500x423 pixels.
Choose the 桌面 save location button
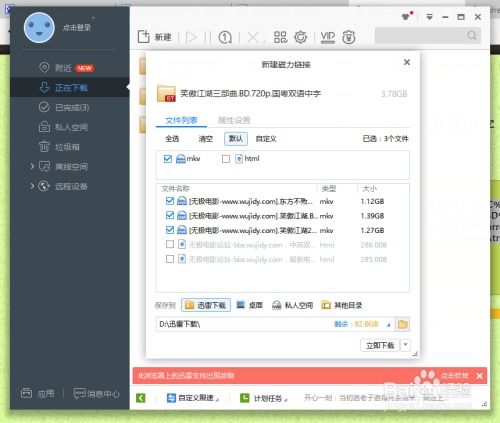(250, 305)
